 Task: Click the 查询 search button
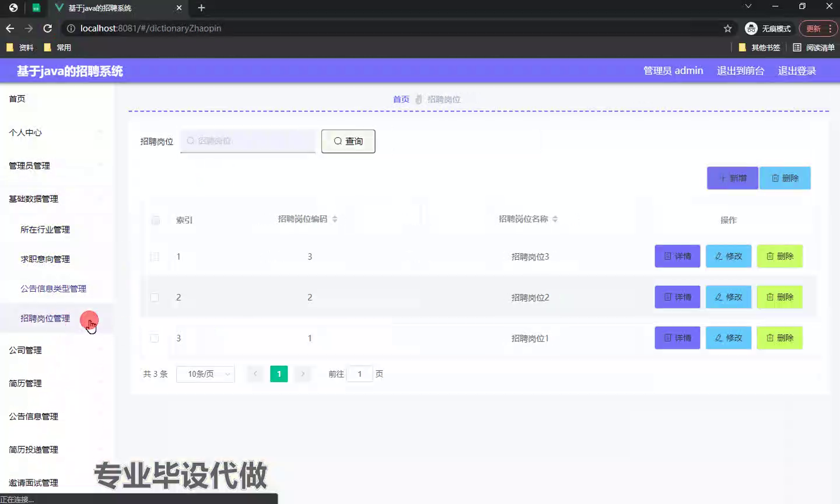click(x=348, y=141)
